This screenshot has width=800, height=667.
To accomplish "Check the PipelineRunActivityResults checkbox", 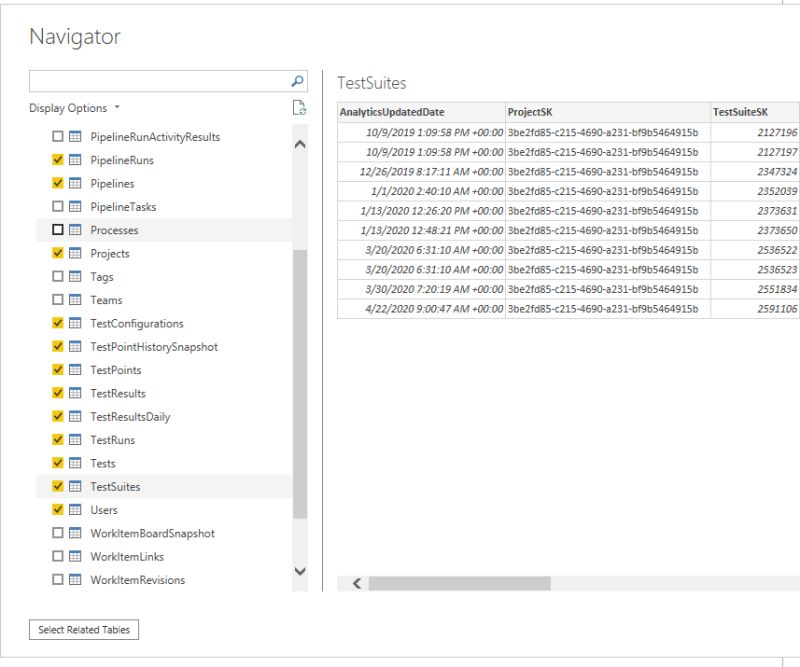I will pos(58,136).
